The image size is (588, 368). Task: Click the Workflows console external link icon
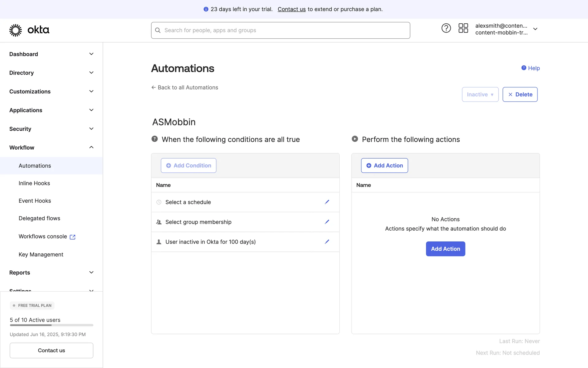[x=73, y=237]
